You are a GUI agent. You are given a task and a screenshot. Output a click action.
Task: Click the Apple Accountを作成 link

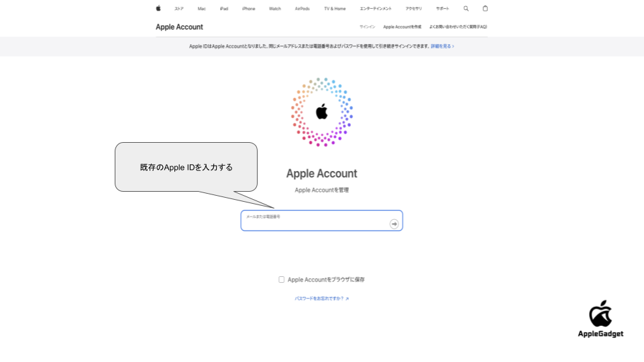click(402, 27)
